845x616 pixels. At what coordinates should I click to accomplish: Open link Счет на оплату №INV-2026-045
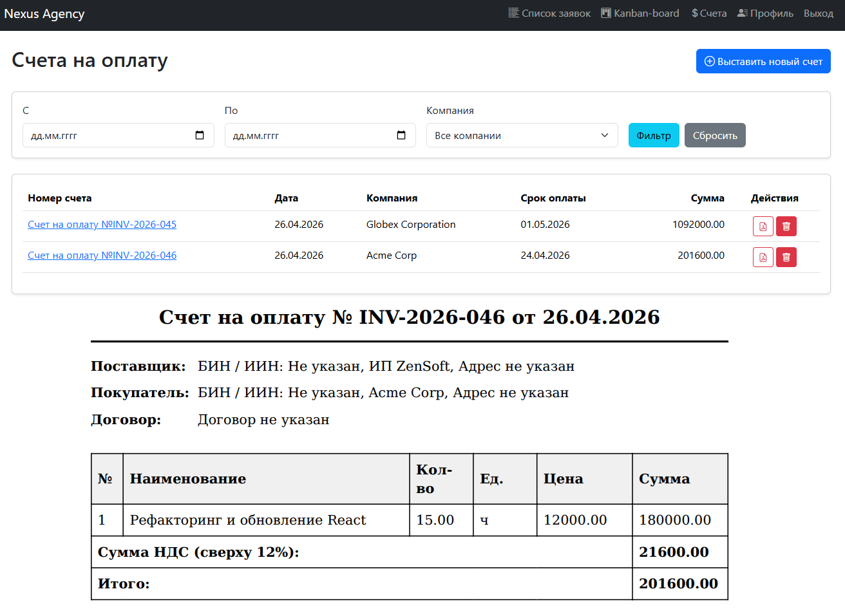point(102,224)
